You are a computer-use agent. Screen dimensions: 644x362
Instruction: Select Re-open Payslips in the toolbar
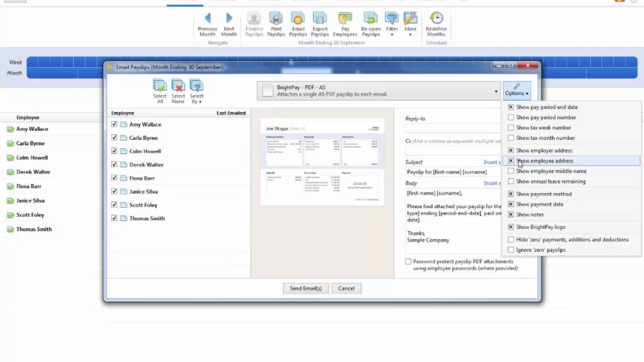[x=371, y=25]
